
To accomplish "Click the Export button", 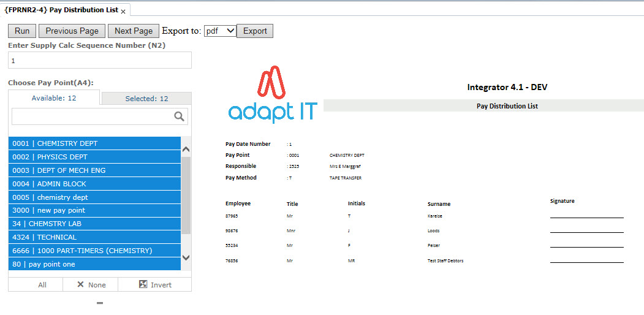I will point(255,31).
